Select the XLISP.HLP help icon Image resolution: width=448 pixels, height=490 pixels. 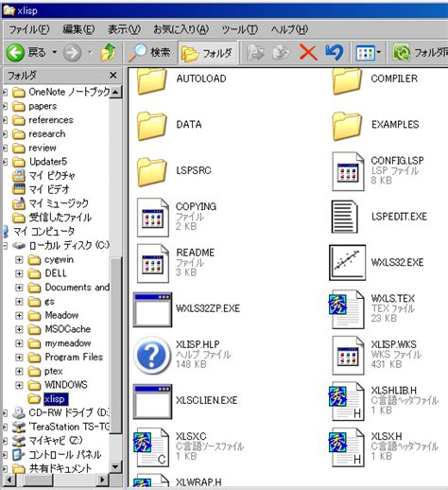[152, 356]
